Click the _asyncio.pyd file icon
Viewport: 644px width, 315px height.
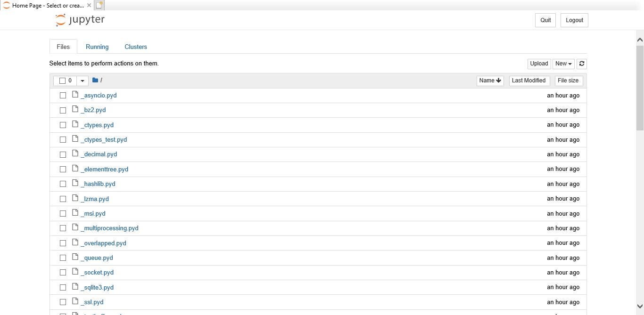click(75, 95)
